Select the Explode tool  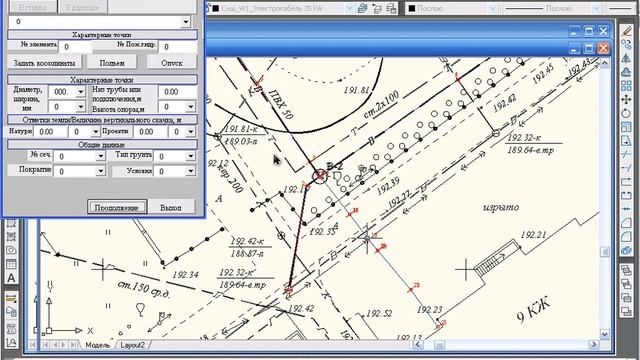pos(626,250)
